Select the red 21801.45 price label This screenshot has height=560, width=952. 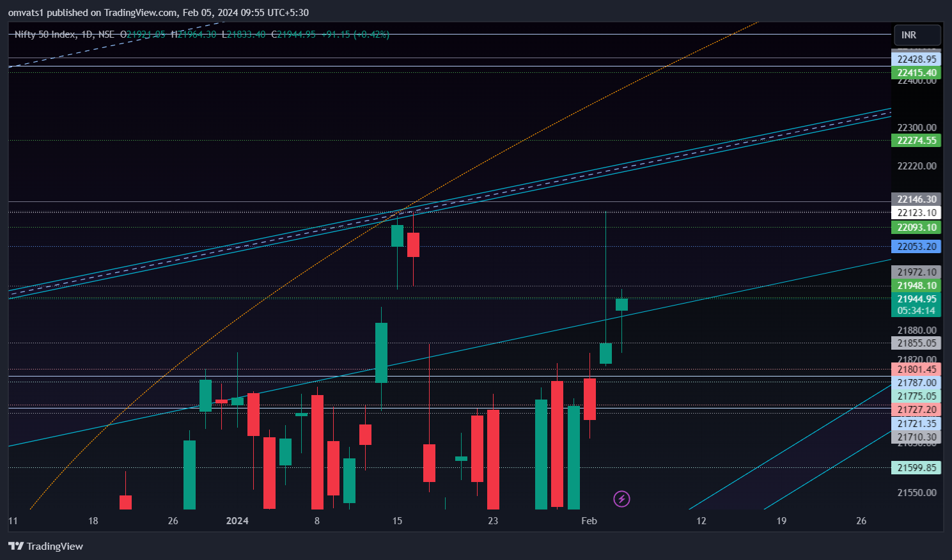916,369
